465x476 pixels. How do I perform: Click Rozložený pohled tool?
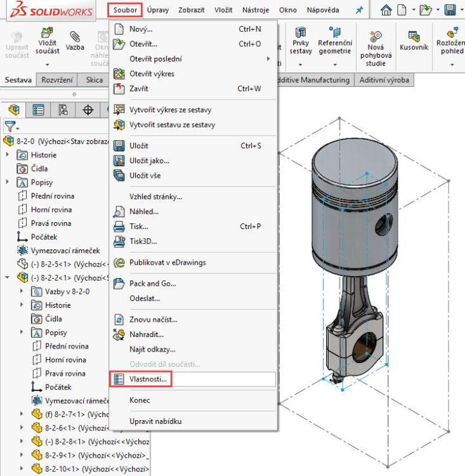[450, 41]
